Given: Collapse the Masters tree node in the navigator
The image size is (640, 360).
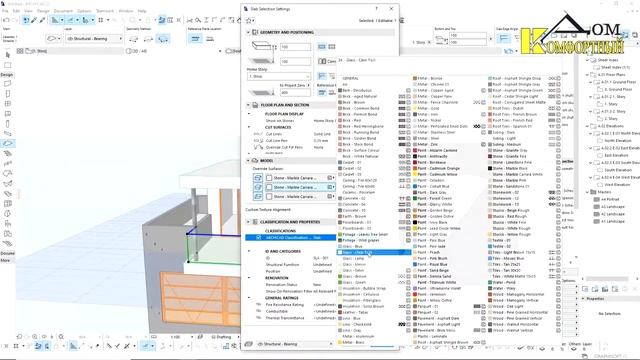Looking at the screenshot, I should 587,192.
